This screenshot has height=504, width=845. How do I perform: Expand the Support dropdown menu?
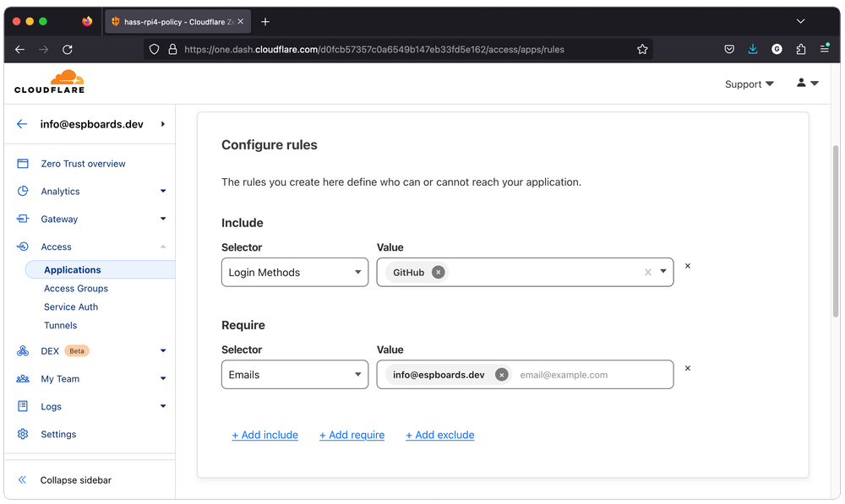tap(749, 84)
